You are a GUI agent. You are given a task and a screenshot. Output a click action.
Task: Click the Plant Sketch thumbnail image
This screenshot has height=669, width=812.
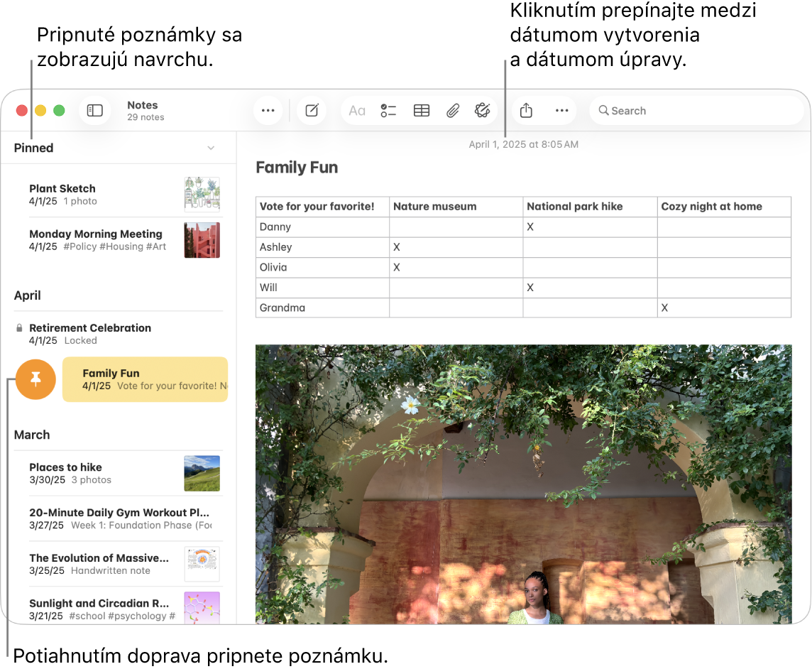click(202, 195)
